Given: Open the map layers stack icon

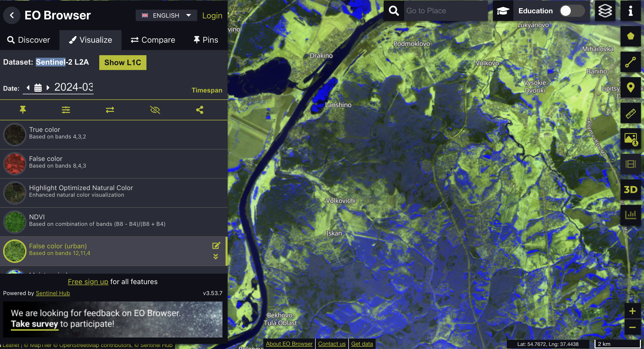Looking at the screenshot, I should click(x=605, y=11).
